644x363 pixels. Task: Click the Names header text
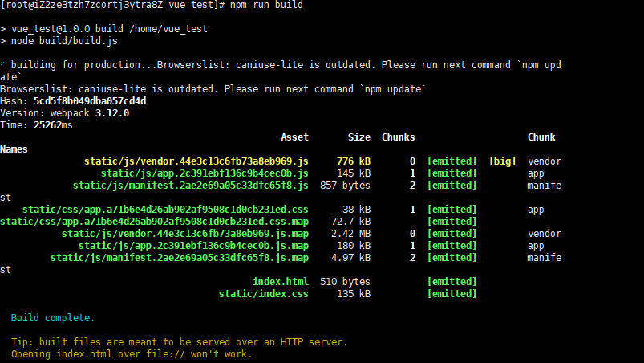point(14,149)
